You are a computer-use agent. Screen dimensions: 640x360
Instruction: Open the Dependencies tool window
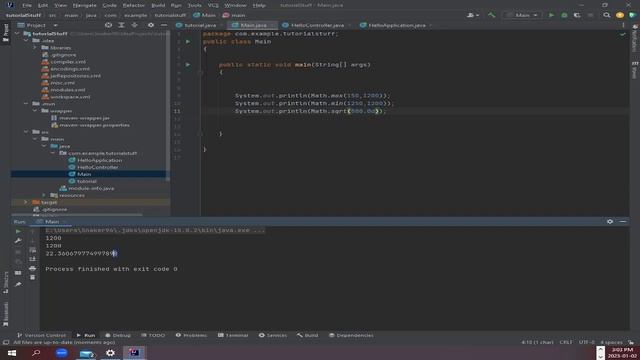pyautogui.click(x=351, y=335)
